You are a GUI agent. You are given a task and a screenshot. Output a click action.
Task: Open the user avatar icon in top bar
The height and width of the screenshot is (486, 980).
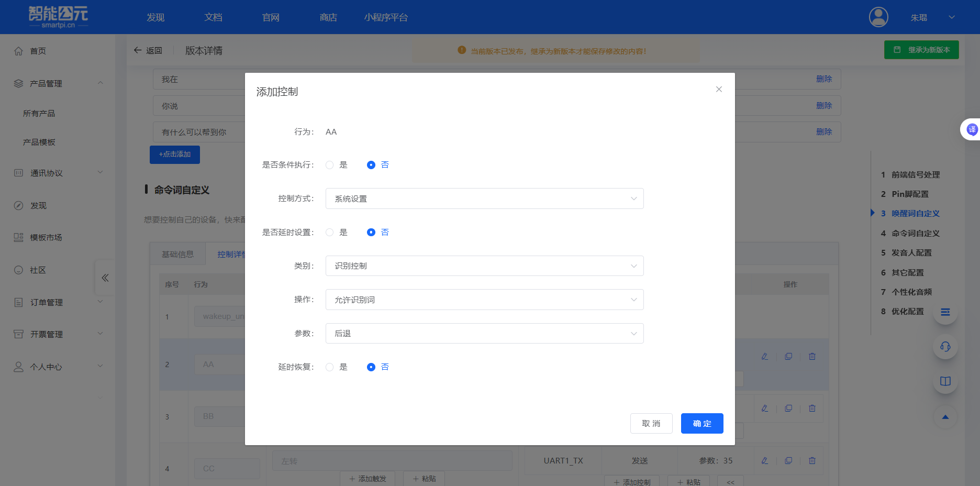pos(878,17)
